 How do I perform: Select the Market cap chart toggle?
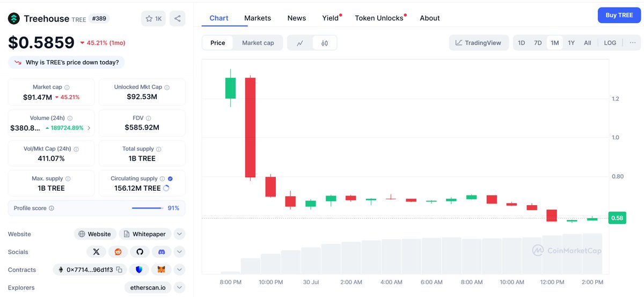pos(258,43)
